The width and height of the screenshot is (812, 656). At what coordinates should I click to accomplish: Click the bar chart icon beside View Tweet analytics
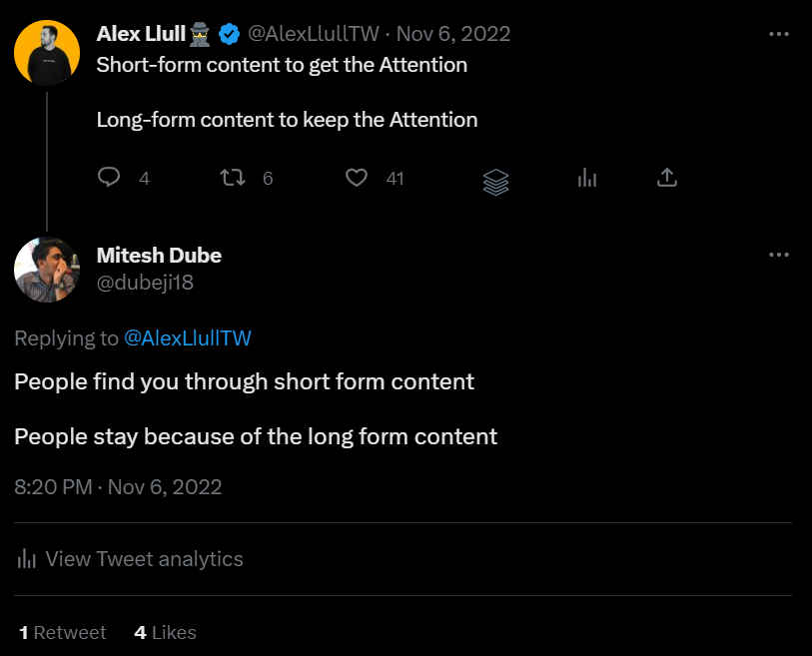tap(26, 559)
